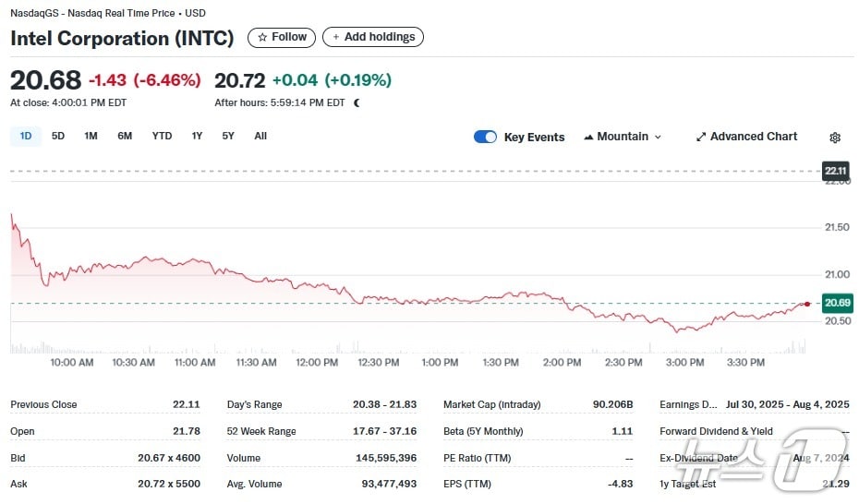
Task: Click the chart settings gear icon
Action: click(x=835, y=138)
